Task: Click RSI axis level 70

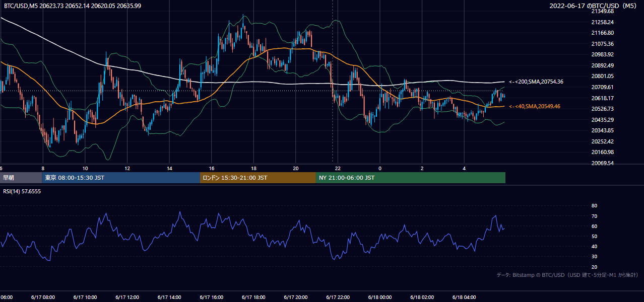Action: 594,216
